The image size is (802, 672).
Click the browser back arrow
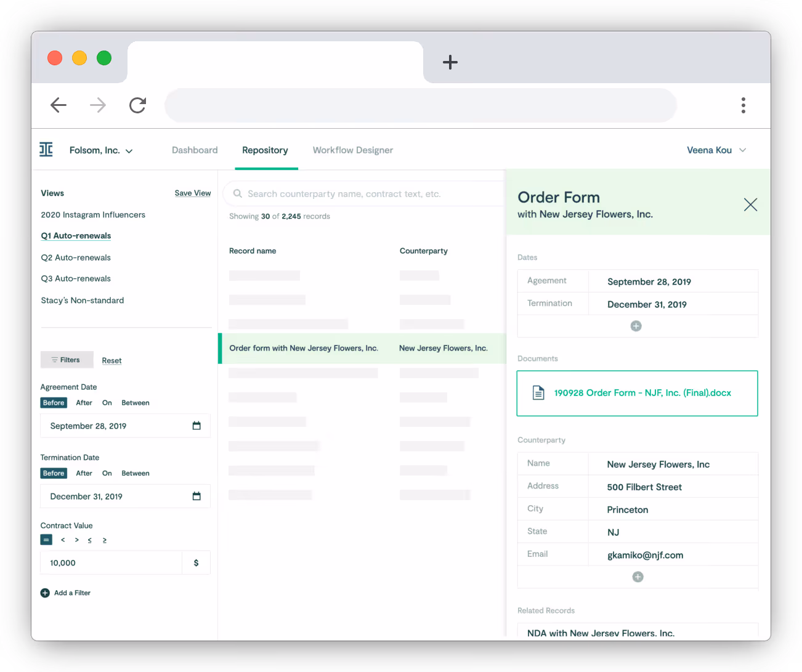point(59,105)
